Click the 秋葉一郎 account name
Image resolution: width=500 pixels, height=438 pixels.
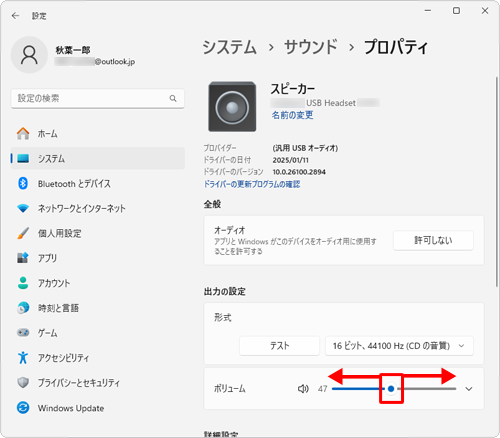tap(73, 50)
